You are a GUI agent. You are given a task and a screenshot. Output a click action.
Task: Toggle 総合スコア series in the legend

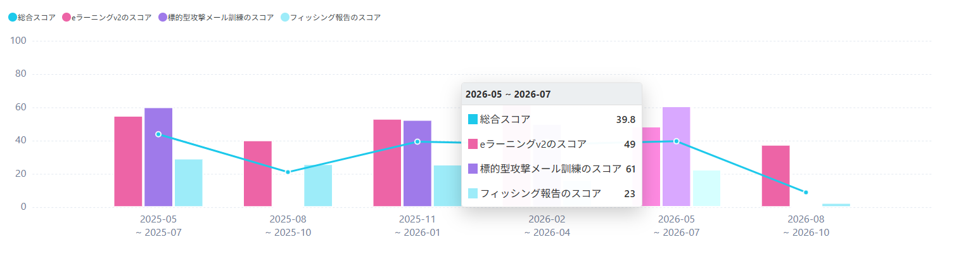click(x=32, y=18)
